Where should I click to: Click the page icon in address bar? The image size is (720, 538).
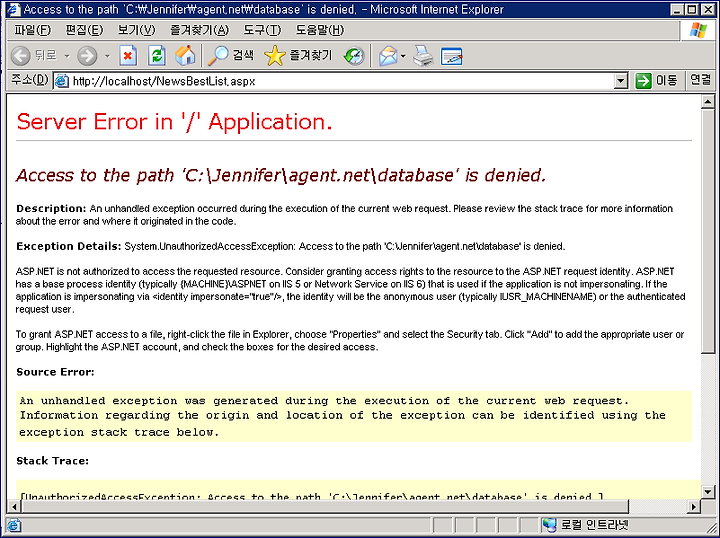62,81
